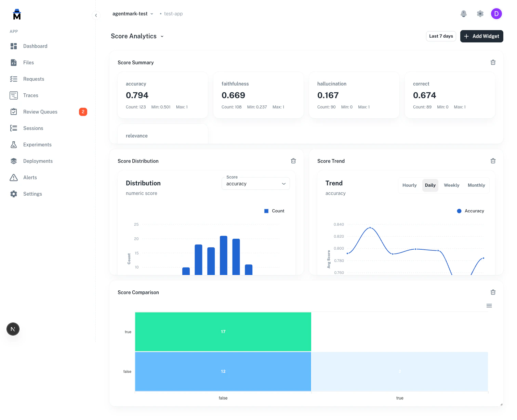Viewport: 517px width, 420px height.
Task: Delete the Score Trend widget
Action: 493,161
